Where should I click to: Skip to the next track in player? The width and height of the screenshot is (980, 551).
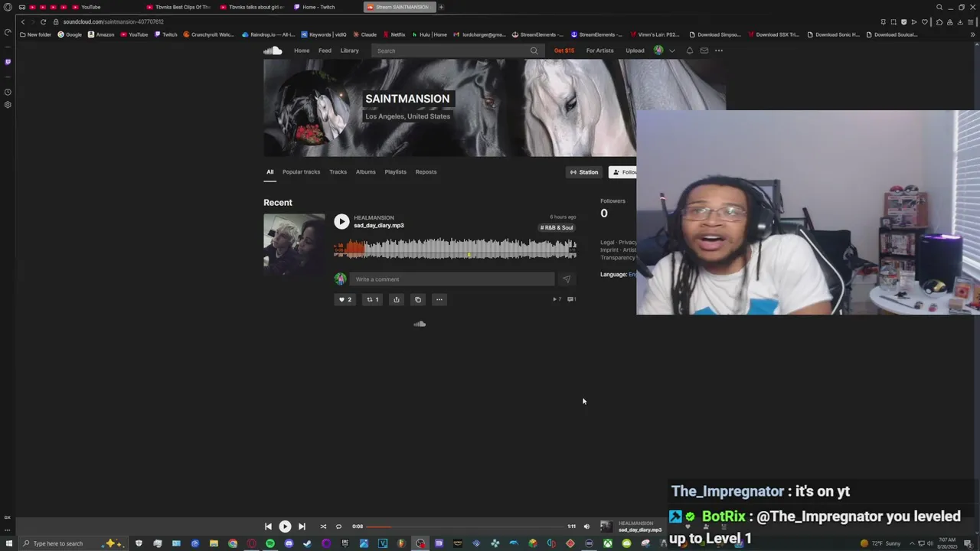[302, 527]
